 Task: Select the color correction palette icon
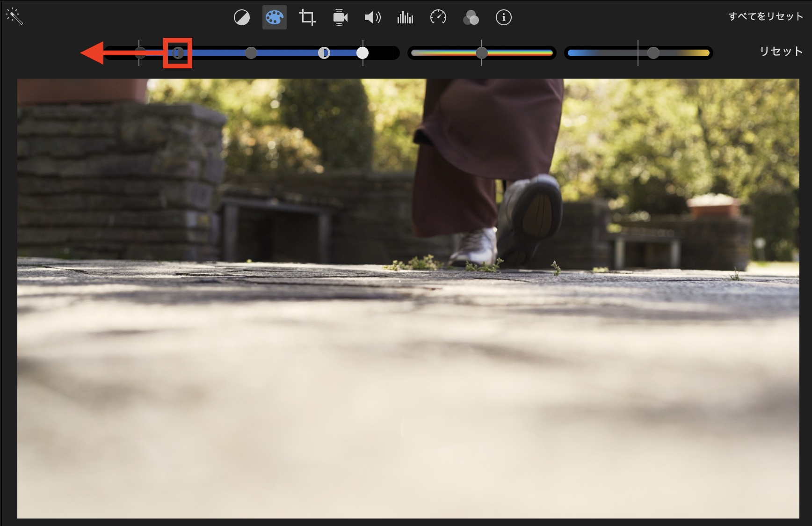pyautogui.click(x=275, y=18)
